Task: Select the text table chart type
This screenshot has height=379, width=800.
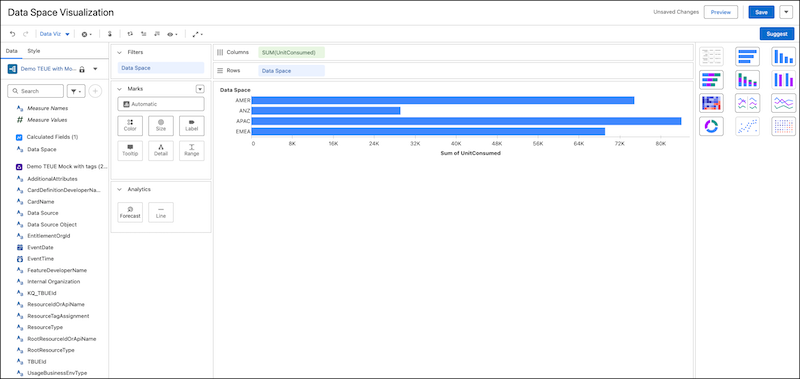Action: click(x=711, y=57)
